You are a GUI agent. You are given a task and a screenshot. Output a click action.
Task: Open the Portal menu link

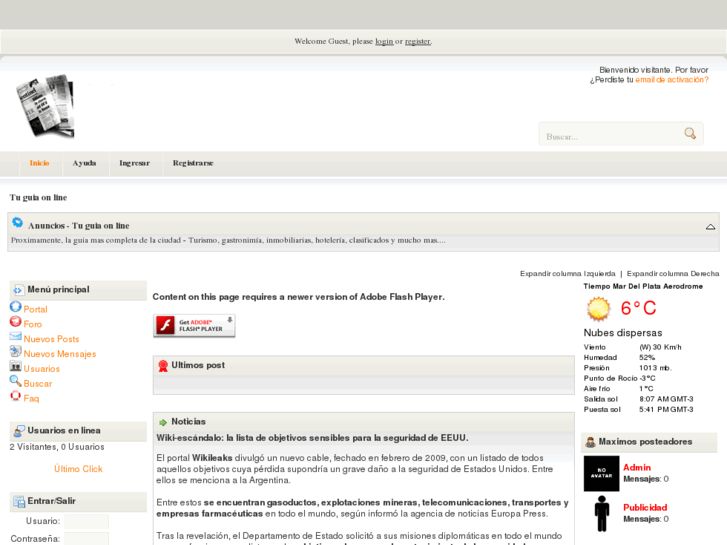(x=35, y=309)
